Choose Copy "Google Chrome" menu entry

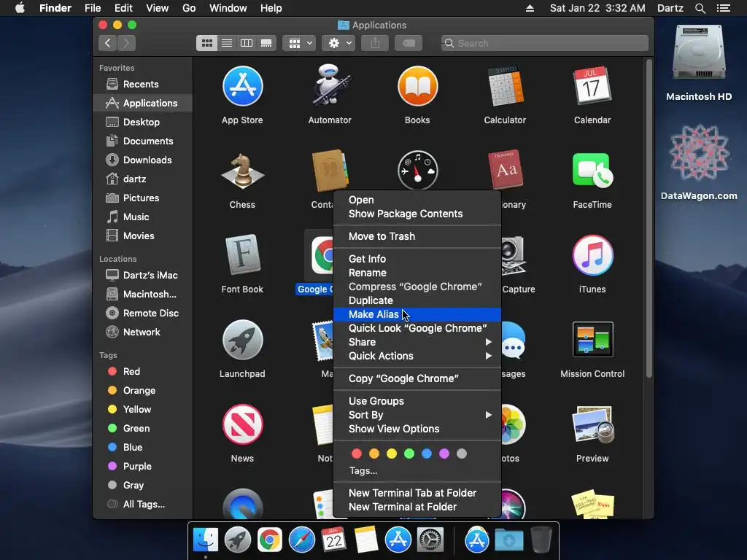[x=417, y=378]
